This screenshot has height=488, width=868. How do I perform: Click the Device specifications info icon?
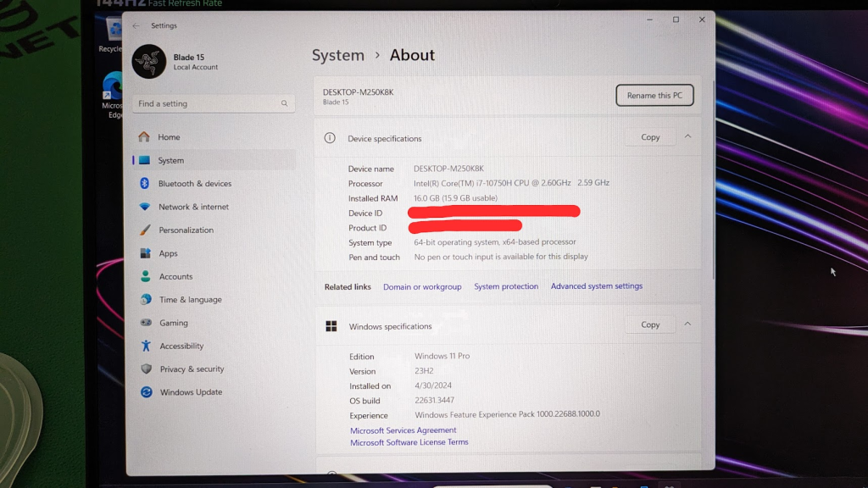coord(330,138)
